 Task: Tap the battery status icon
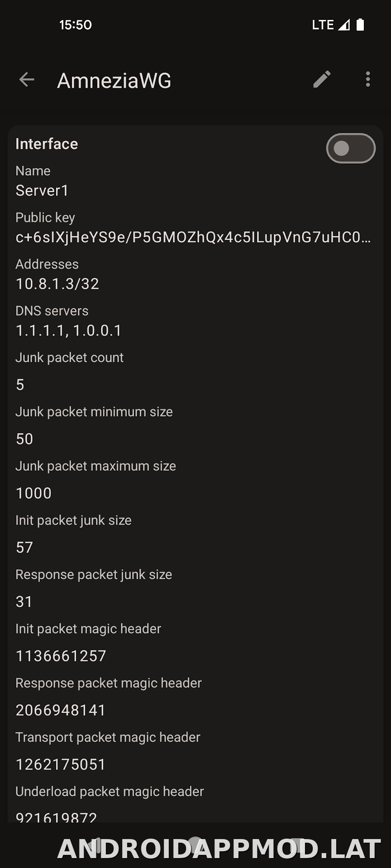[x=360, y=24]
